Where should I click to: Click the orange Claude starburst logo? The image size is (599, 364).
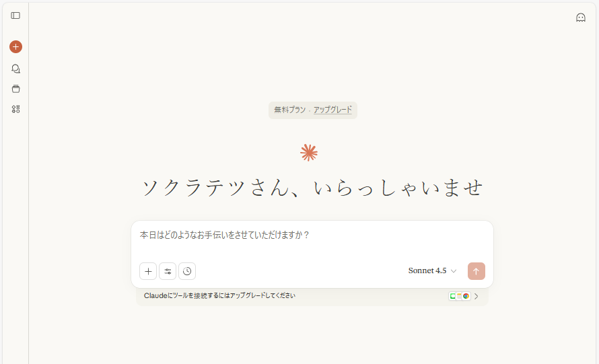(x=309, y=153)
